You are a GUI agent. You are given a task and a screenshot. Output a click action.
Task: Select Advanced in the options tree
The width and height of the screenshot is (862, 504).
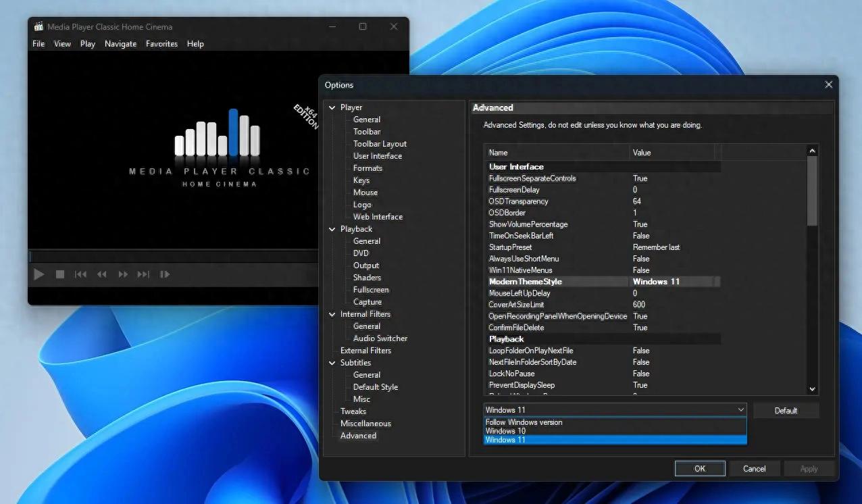(358, 436)
